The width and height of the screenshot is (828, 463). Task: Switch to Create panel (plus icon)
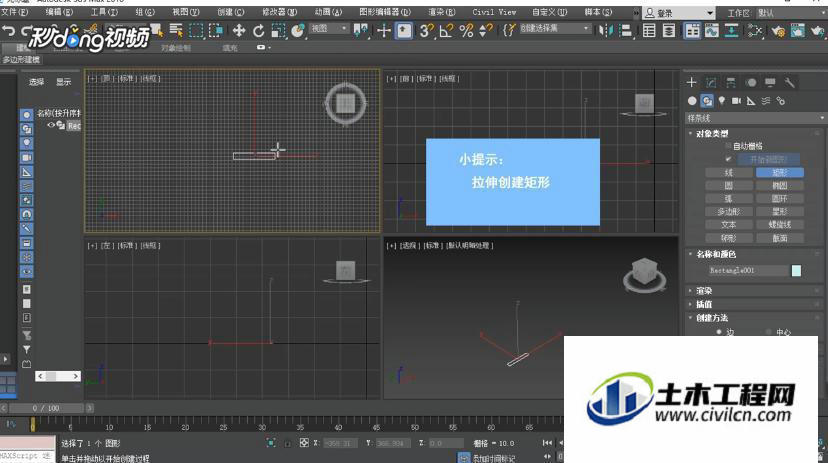691,82
